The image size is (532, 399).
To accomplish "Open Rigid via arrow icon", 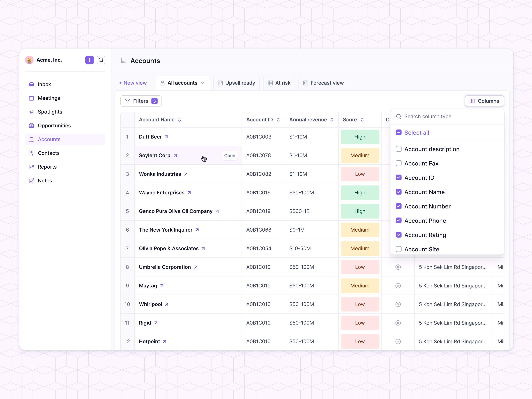I will pyautogui.click(x=156, y=323).
